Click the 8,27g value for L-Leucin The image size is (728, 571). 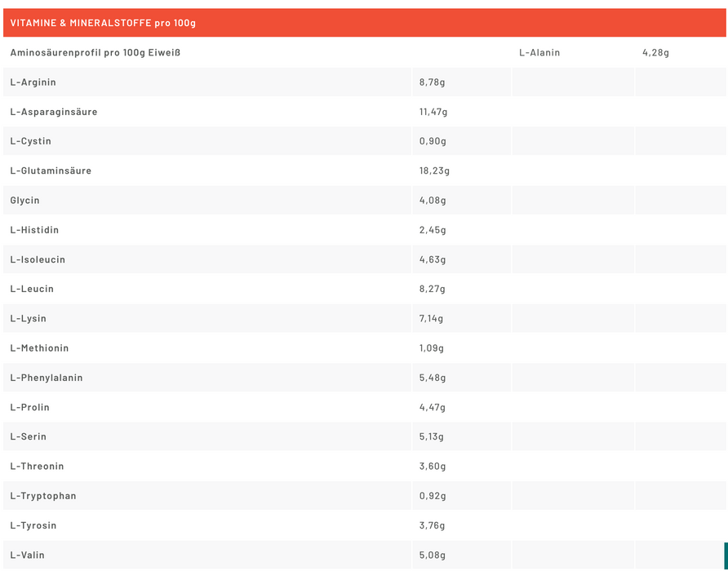(x=433, y=289)
